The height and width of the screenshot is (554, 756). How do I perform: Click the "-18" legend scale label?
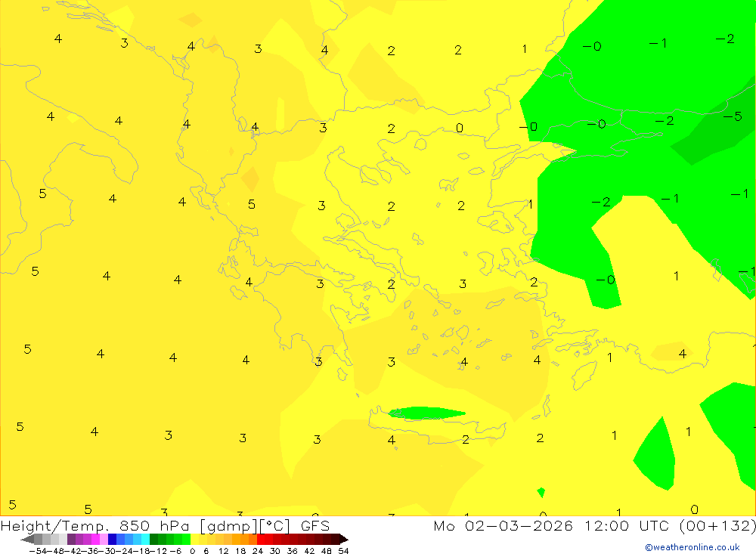point(142,551)
